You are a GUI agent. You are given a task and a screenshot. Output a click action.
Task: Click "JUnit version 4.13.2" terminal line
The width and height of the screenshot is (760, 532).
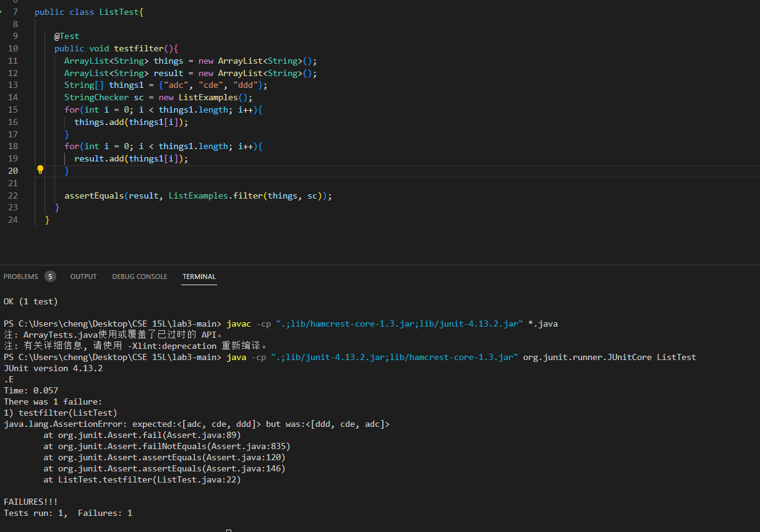click(x=53, y=368)
